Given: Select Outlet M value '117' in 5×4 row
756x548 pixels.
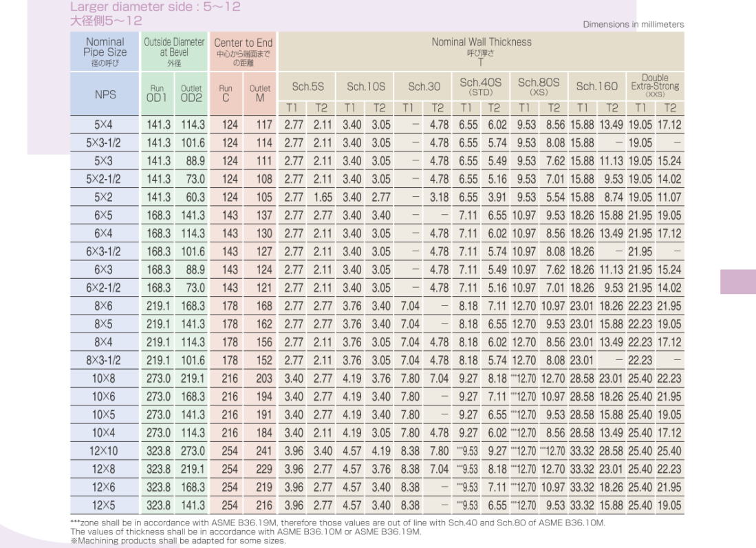Looking at the screenshot, I should pos(264,125).
